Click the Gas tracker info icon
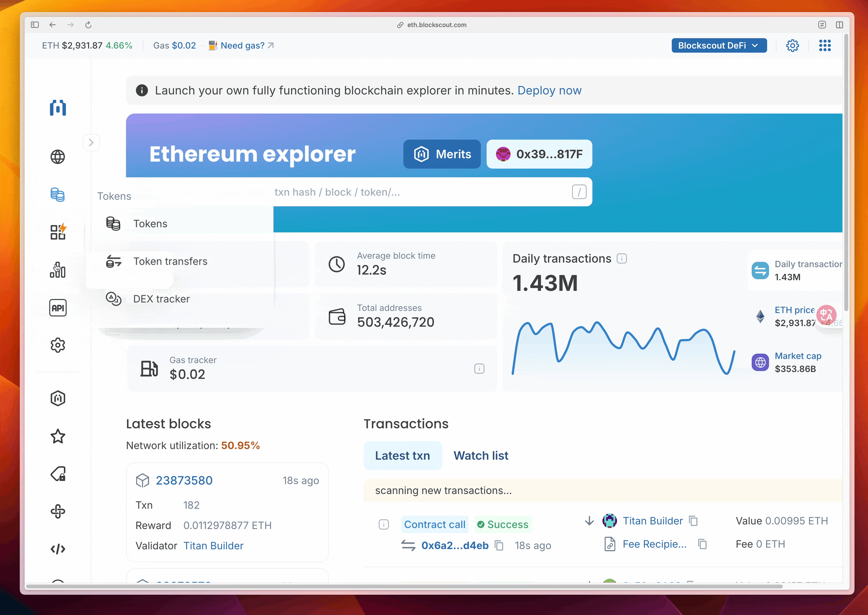 tap(479, 368)
